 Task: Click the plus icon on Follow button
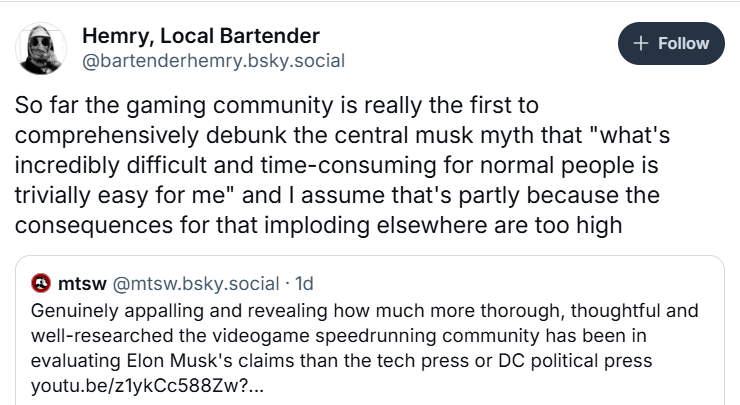click(640, 43)
